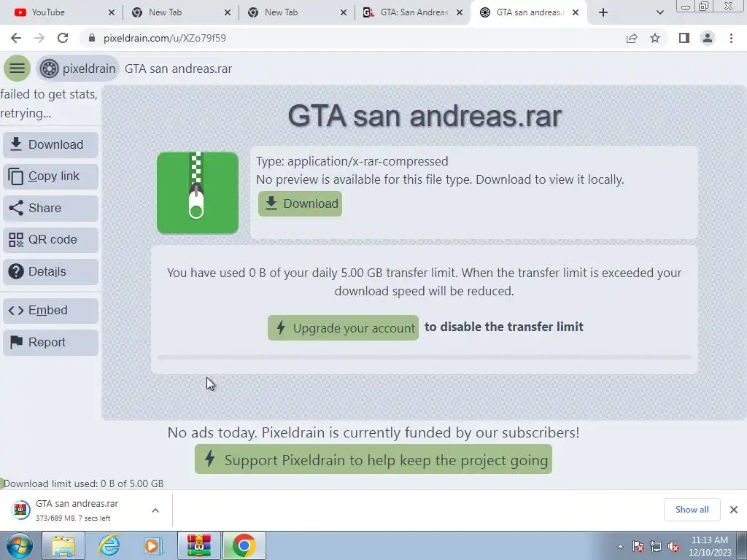This screenshot has width=747, height=560.
Task: Open the tab search dropdown
Action: (x=659, y=12)
